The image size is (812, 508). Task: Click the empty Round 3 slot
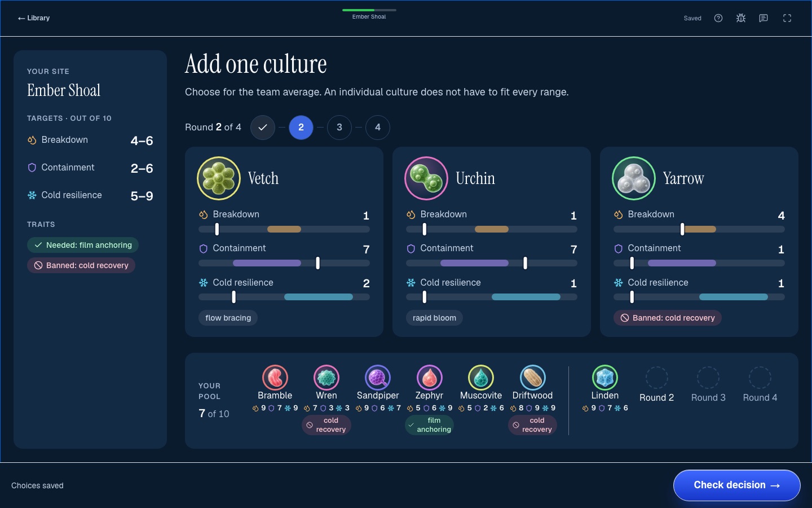click(x=708, y=378)
